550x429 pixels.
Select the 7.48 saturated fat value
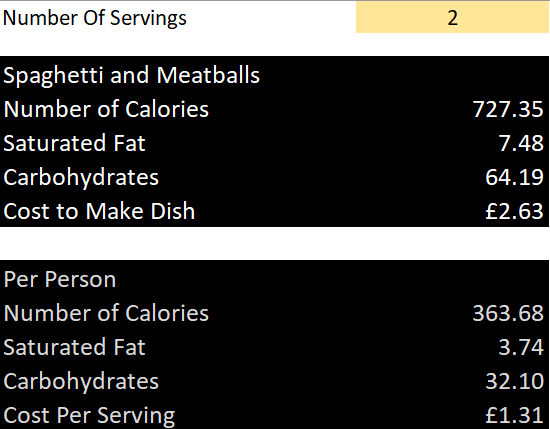coord(521,143)
